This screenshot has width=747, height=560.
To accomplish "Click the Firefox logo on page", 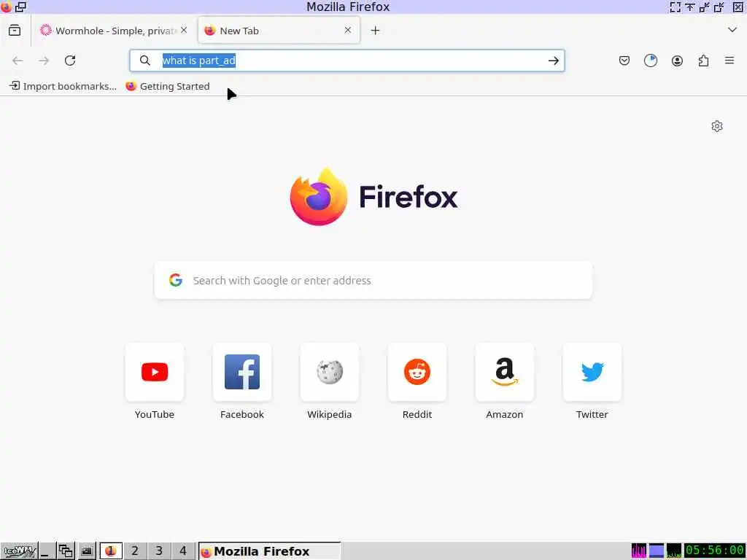I will pyautogui.click(x=373, y=197).
